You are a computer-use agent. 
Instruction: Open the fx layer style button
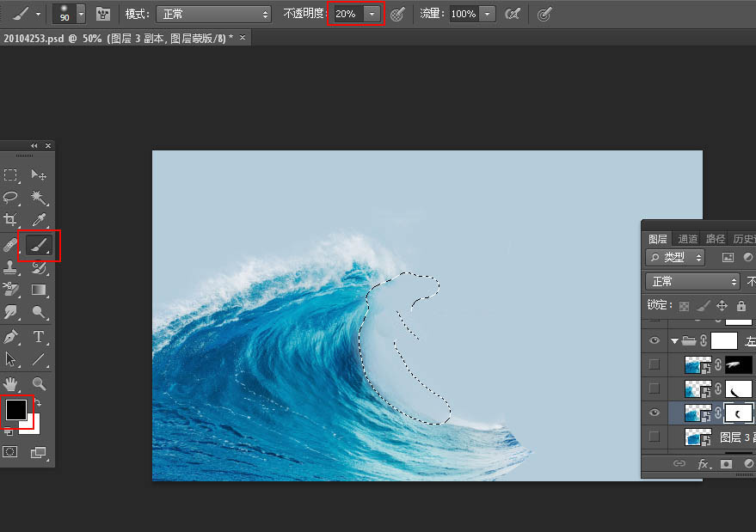click(x=703, y=463)
